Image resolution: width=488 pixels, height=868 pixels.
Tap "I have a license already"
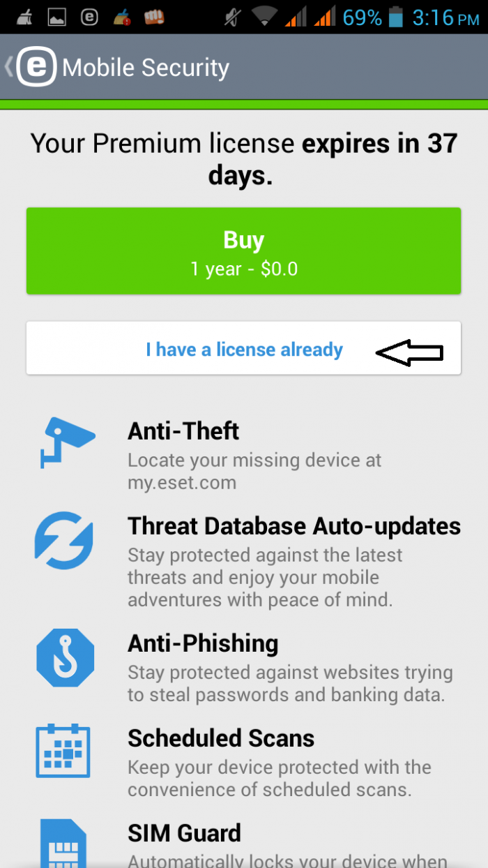click(244, 349)
